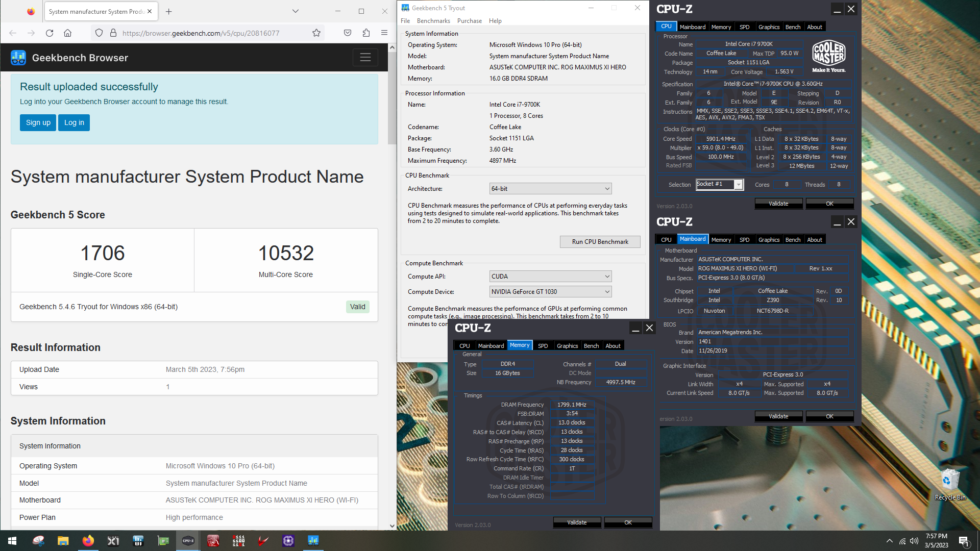Open the binary digits app in taskbar
This screenshot has height=551, width=980.
[238, 541]
